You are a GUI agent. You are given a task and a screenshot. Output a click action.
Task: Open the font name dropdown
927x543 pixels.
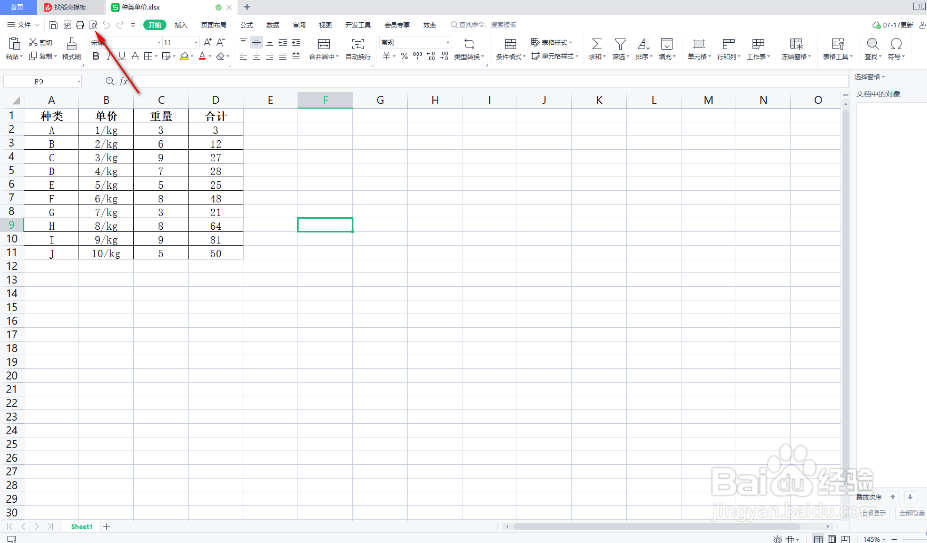coord(159,43)
